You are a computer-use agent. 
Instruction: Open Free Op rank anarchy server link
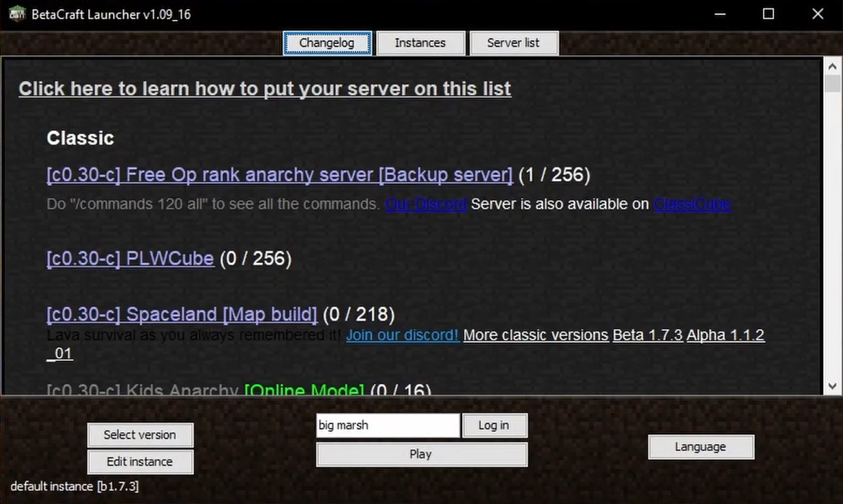(x=279, y=175)
